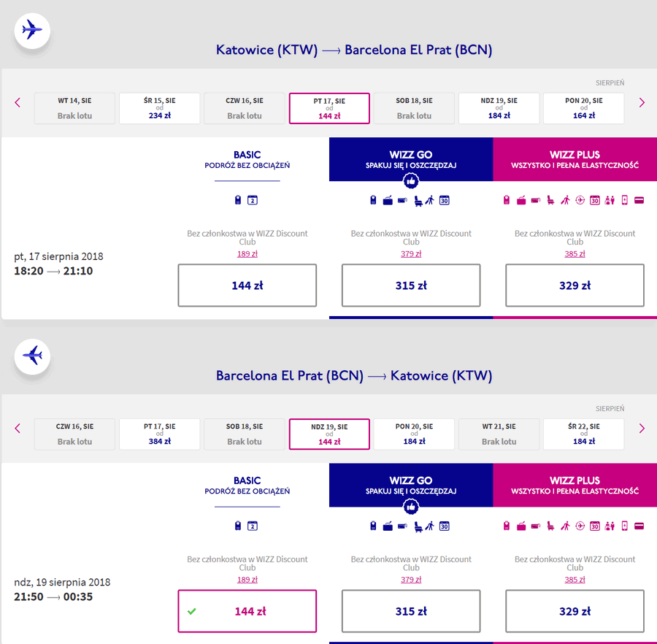This screenshot has width=657, height=644.
Task: Click outbound WIZZ GO checked suitcase icon
Action: [x=388, y=201]
